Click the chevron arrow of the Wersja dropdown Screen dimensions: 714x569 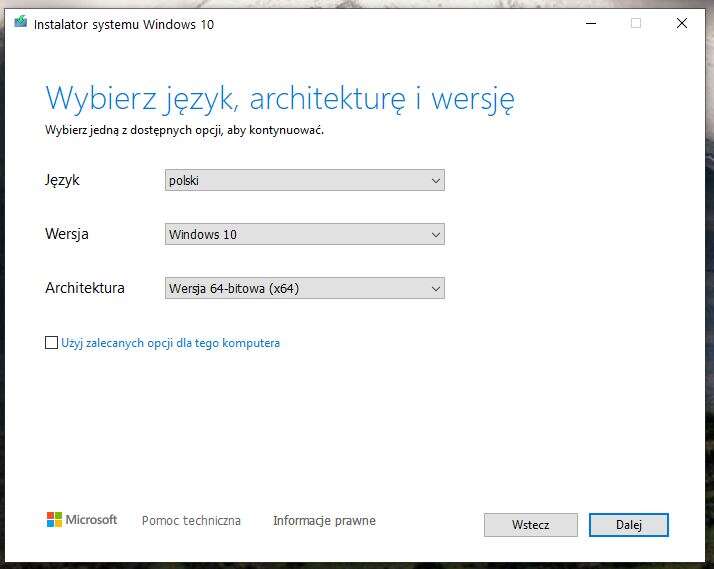coord(435,235)
